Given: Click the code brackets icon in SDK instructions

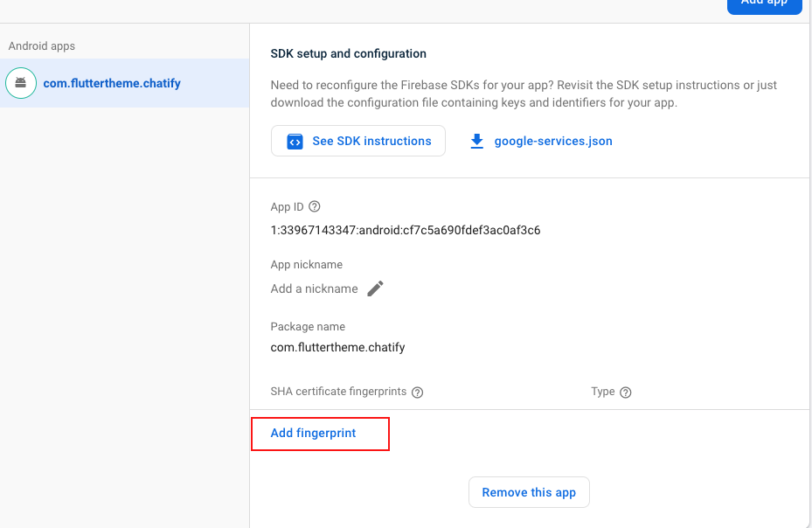Looking at the screenshot, I should pos(295,142).
